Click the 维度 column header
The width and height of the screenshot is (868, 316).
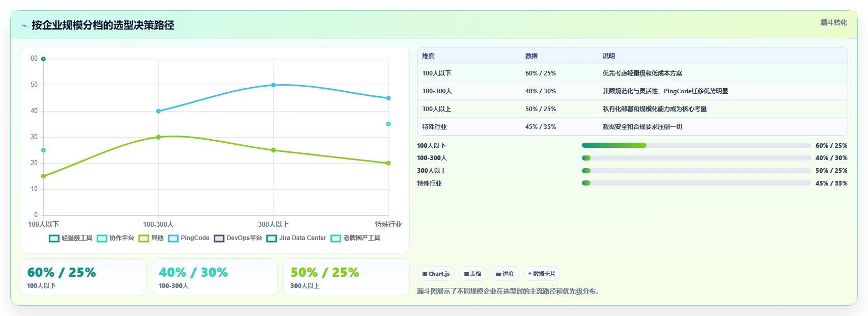pos(428,56)
